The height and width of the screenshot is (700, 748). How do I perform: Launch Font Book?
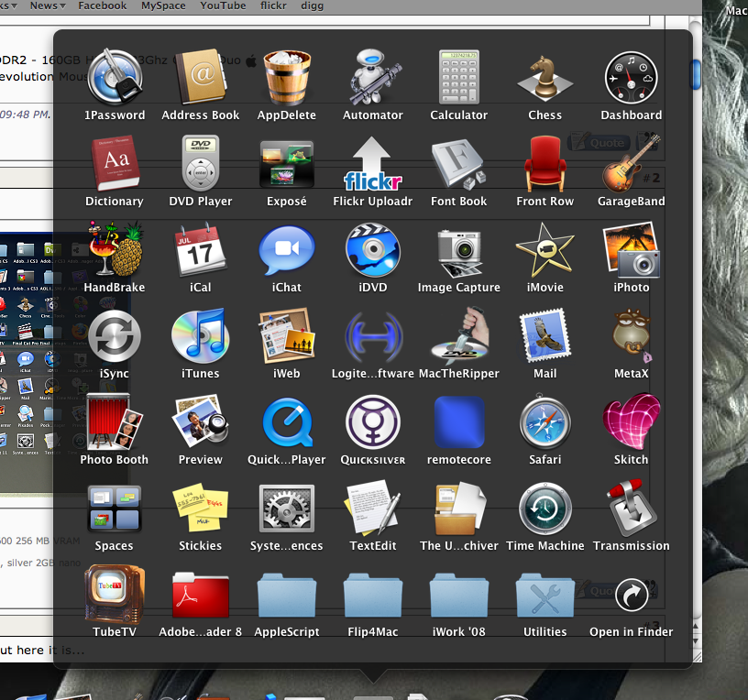click(x=459, y=164)
